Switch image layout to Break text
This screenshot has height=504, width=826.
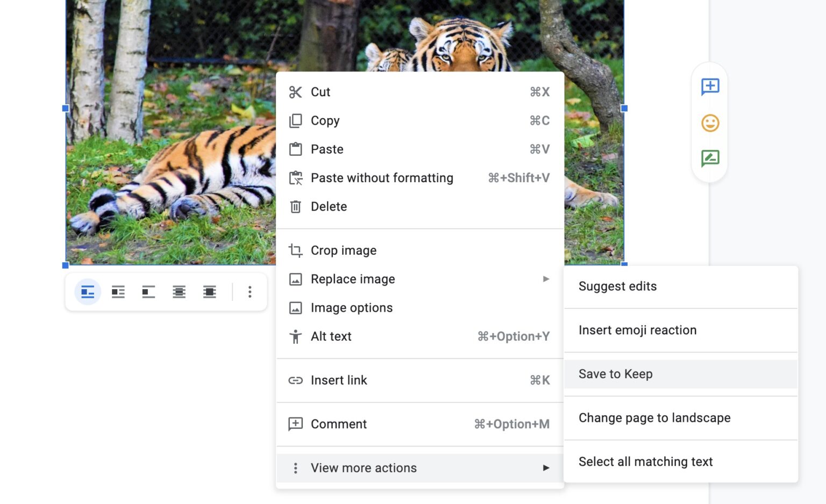click(x=148, y=292)
